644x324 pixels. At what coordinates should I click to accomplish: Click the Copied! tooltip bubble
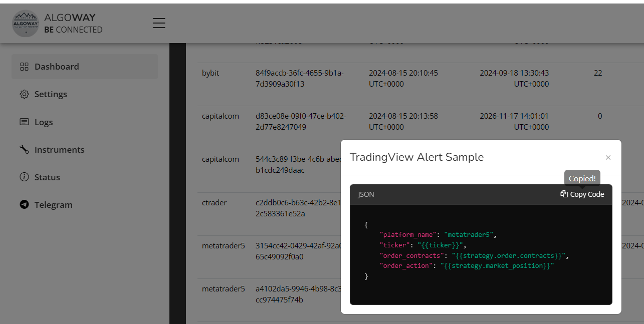[x=582, y=178]
